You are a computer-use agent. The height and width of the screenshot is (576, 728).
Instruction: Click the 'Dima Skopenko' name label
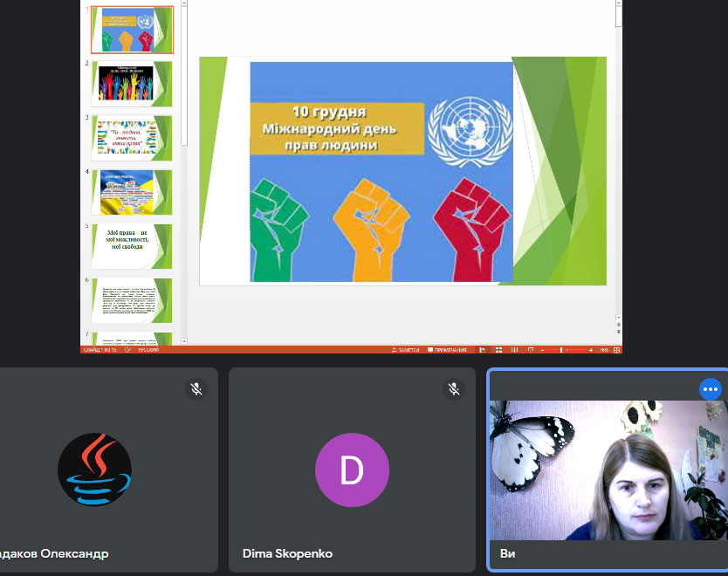point(287,553)
